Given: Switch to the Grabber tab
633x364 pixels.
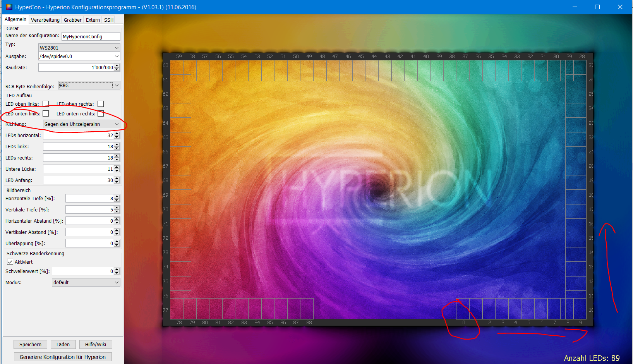Looking at the screenshot, I should pos(72,20).
